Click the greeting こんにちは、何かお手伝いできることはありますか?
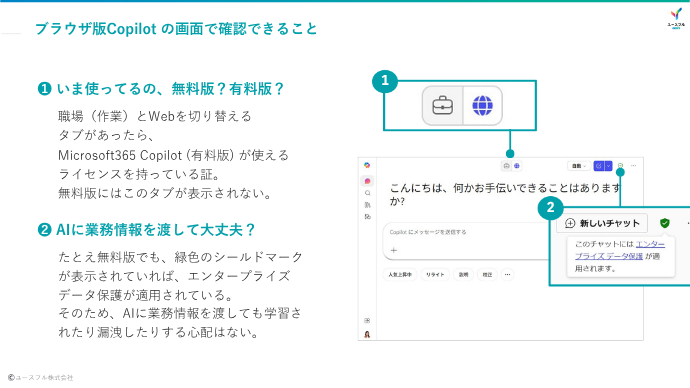 (x=505, y=194)
